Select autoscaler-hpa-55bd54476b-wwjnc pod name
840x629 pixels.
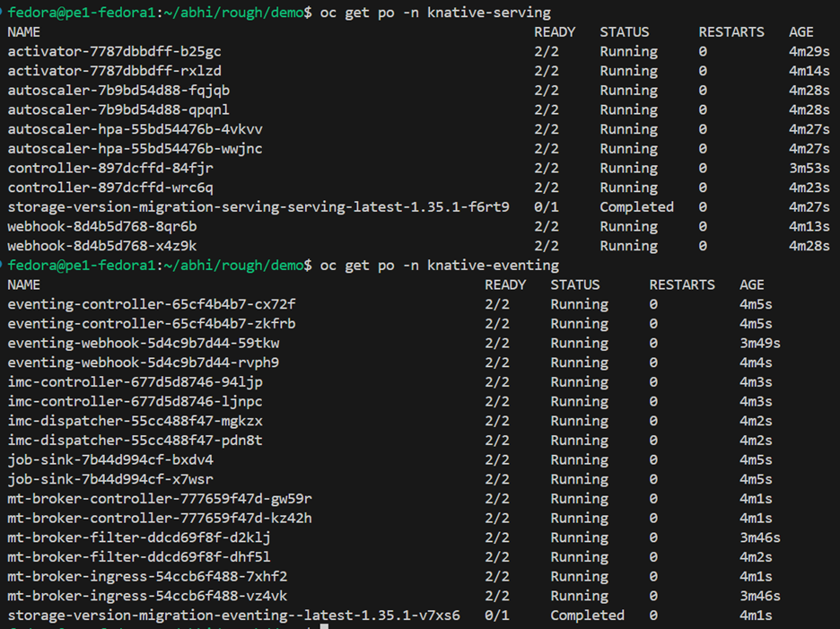135,149
